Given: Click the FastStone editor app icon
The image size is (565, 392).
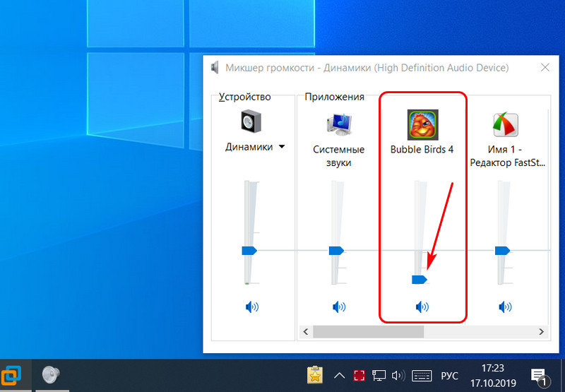Looking at the screenshot, I should tap(506, 124).
